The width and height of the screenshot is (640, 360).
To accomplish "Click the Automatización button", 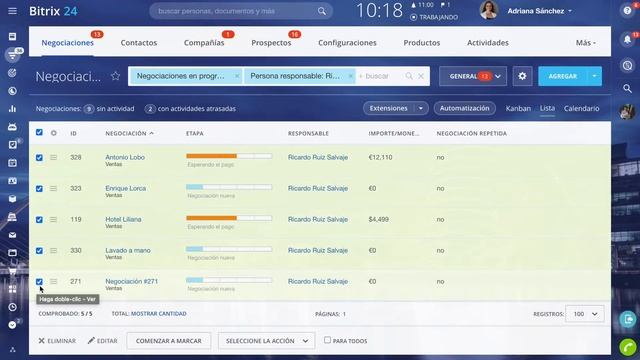I will click(x=464, y=108).
